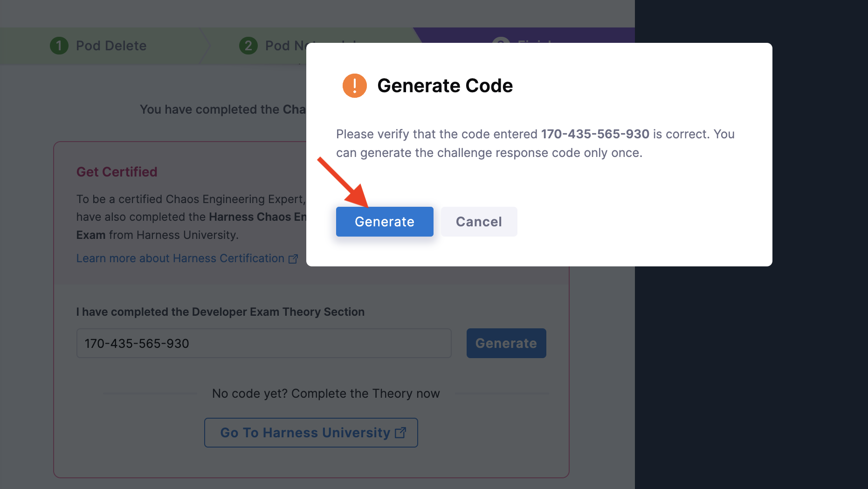This screenshot has height=489, width=868.
Task: Click the No code yet? Complete the Theory text
Action: pos(326,394)
